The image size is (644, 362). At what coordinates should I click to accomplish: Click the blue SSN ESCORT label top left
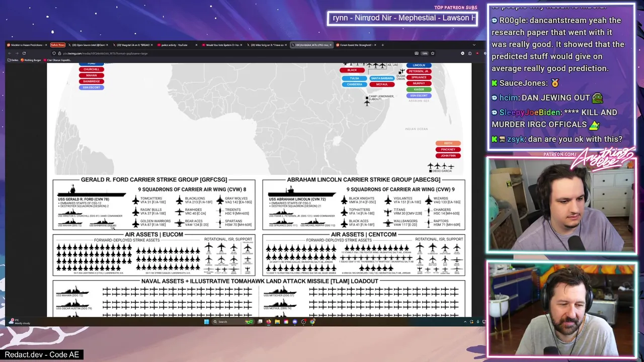coord(91,87)
